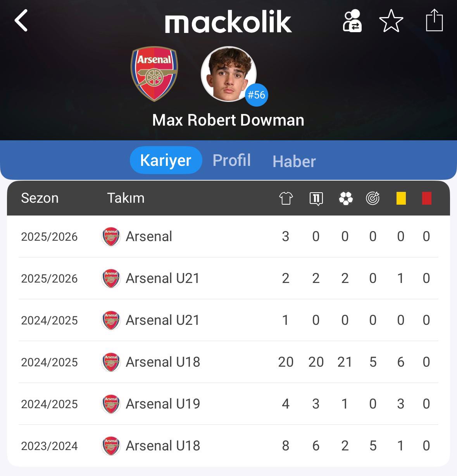
Task: Tap the shirt appearances column icon
Action: click(286, 198)
